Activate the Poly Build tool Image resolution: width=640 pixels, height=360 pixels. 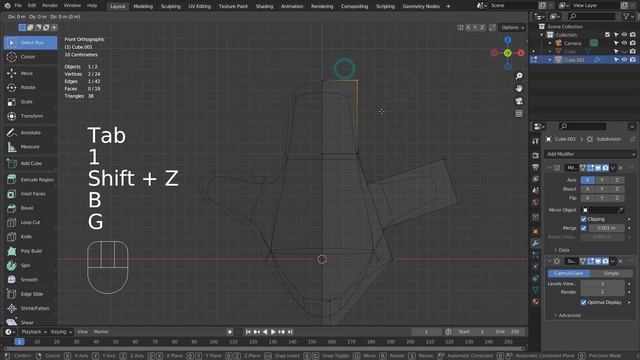click(x=30, y=251)
